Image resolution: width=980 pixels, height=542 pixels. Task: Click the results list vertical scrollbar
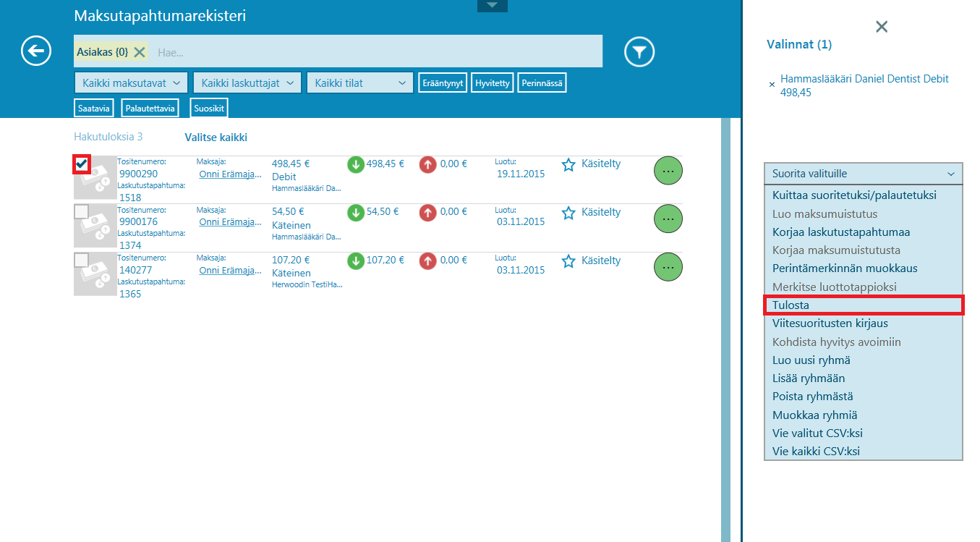(726, 329)
